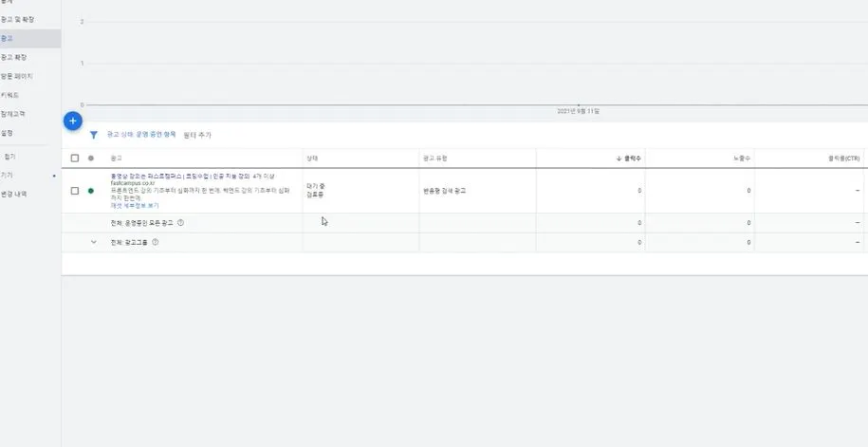The image size is (868, 447).
Task: Click 필터 추가 to add a filter
Action: point(197,135)
